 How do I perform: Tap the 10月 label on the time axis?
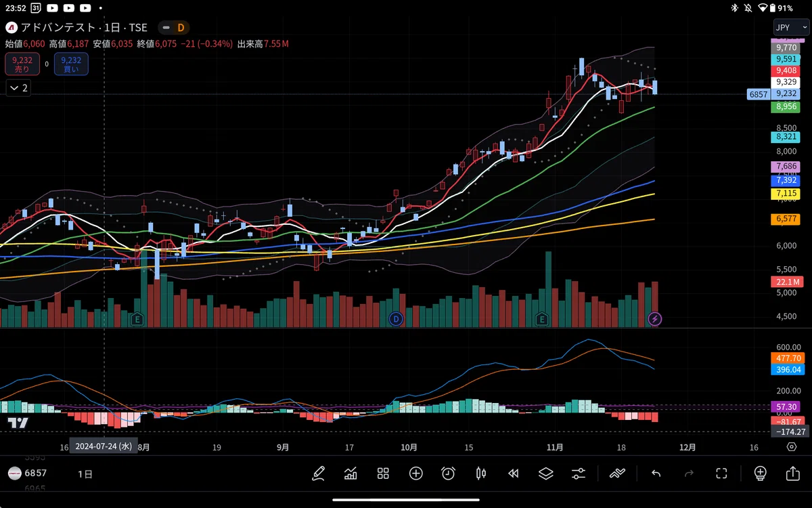[408, 447]
